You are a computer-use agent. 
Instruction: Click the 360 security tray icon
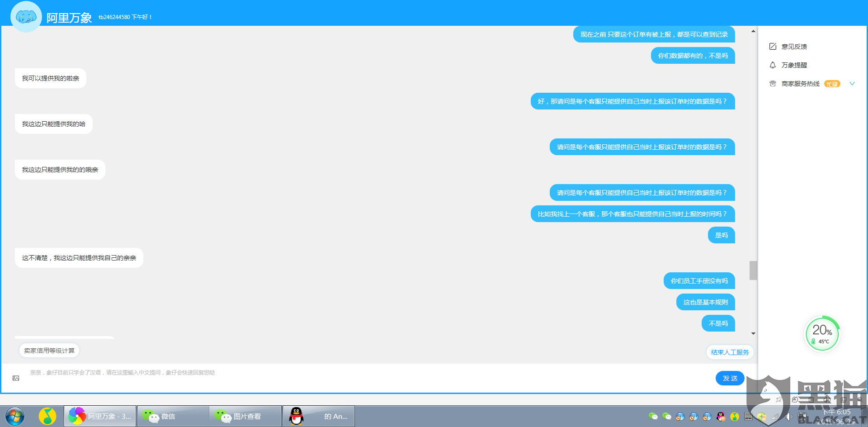762,417
